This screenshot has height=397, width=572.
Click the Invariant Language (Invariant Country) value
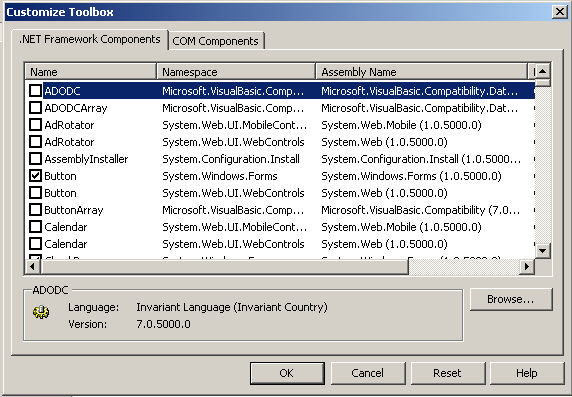pyautogui.click(x=232, y=307)
